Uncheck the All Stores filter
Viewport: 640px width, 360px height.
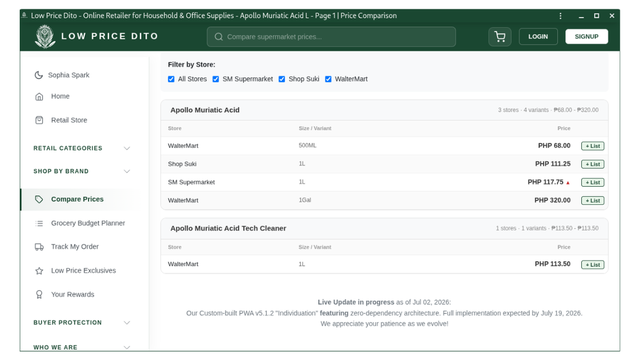click(x=171, y=79)
